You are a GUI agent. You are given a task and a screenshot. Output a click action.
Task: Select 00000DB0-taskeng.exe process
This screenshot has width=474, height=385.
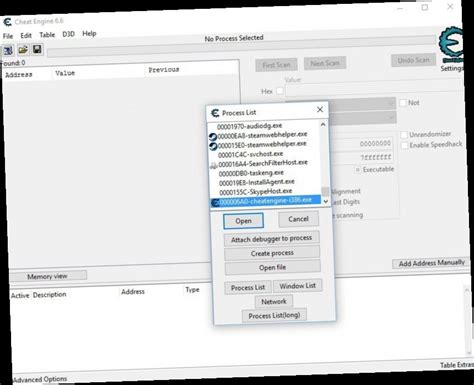point(251,173)
